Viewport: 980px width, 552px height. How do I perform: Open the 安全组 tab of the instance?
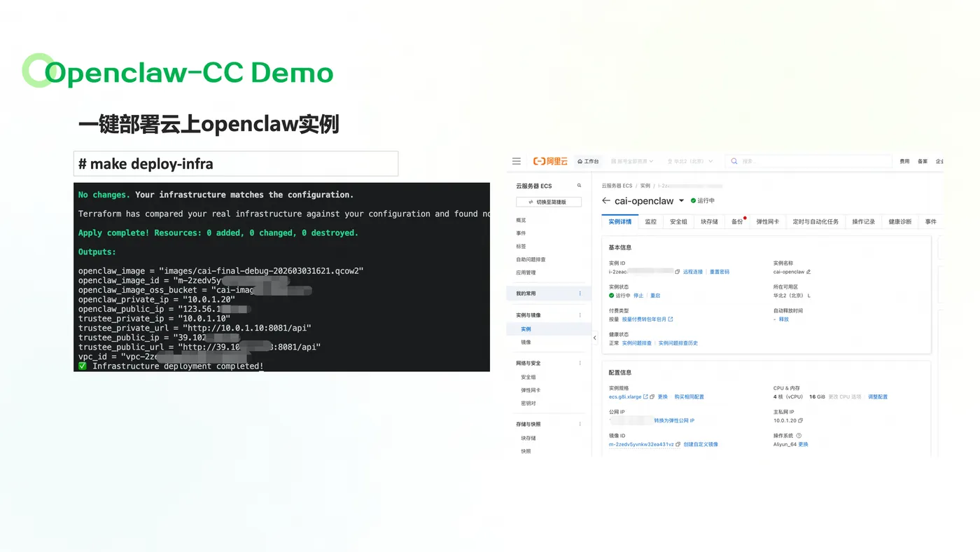pos(678,221)
